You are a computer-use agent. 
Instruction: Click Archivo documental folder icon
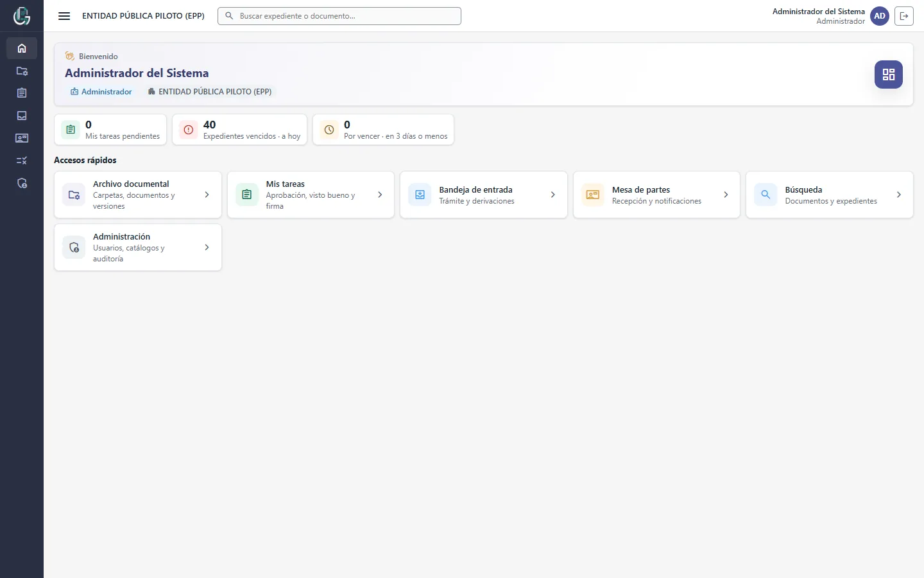(x=74, y=195)
